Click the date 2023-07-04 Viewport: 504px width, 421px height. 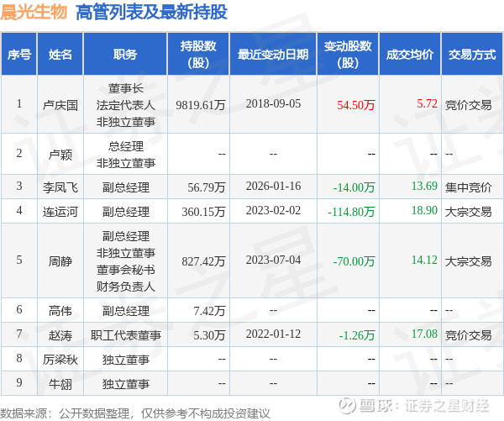tap(273, 260)
